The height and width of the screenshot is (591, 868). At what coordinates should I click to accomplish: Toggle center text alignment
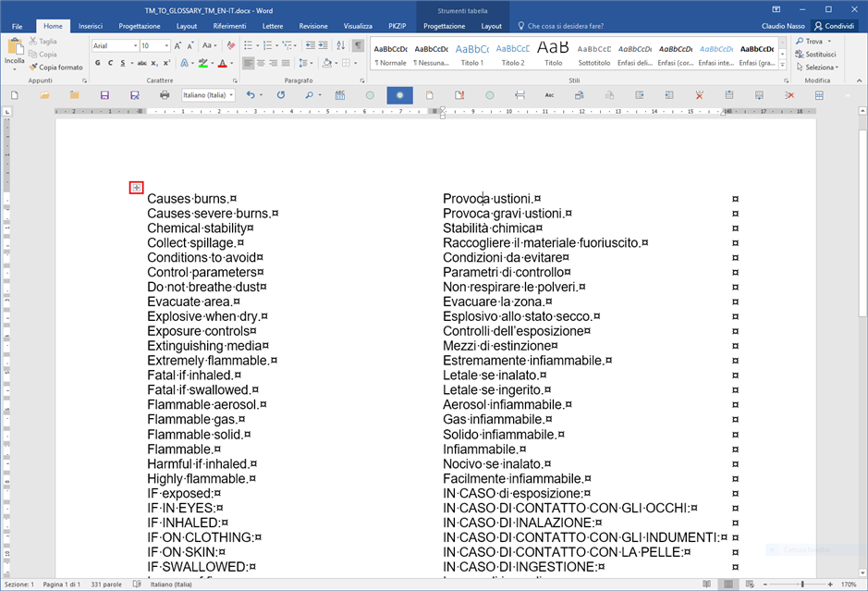coord(261,63)
